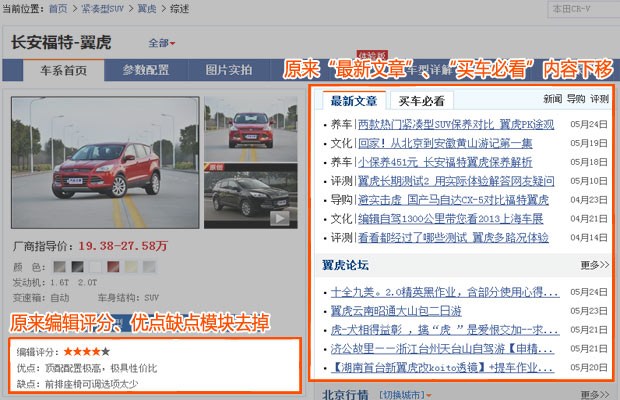Image resolution: width=620 pixels, height=400 pixels.
Task: Select the beige color swatch
Action: tap(131, 267)
